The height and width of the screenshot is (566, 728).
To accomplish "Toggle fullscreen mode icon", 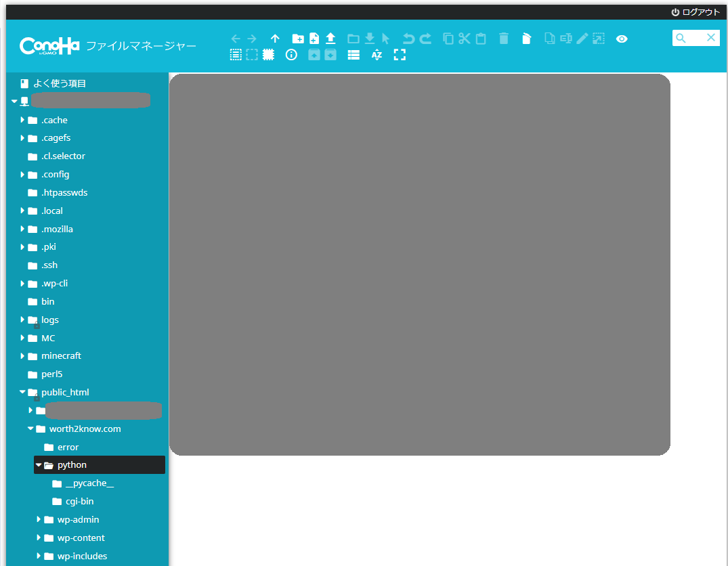I will (x=400, y=55).
